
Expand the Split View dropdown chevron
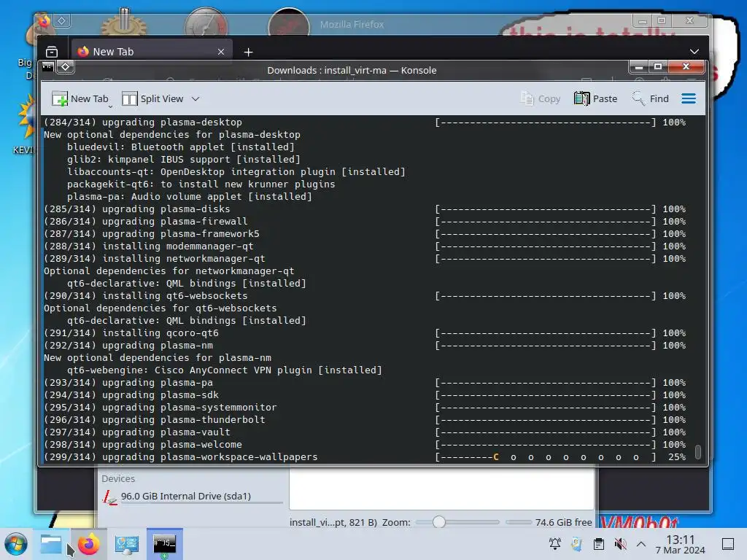[196, 98]
